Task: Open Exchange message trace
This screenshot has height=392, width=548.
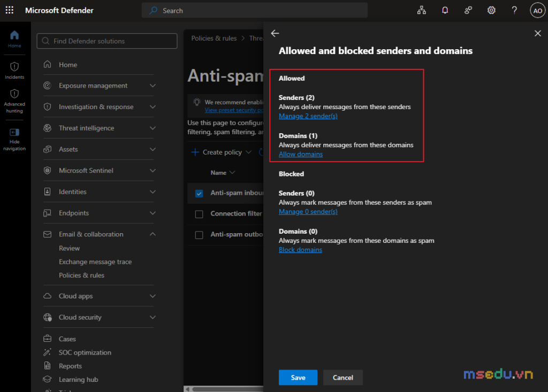Action: (95, 262)
